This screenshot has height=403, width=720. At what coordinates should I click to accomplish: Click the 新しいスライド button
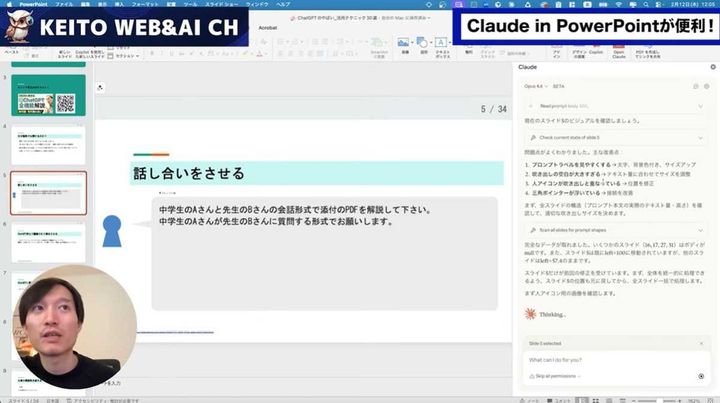[65, 52]
